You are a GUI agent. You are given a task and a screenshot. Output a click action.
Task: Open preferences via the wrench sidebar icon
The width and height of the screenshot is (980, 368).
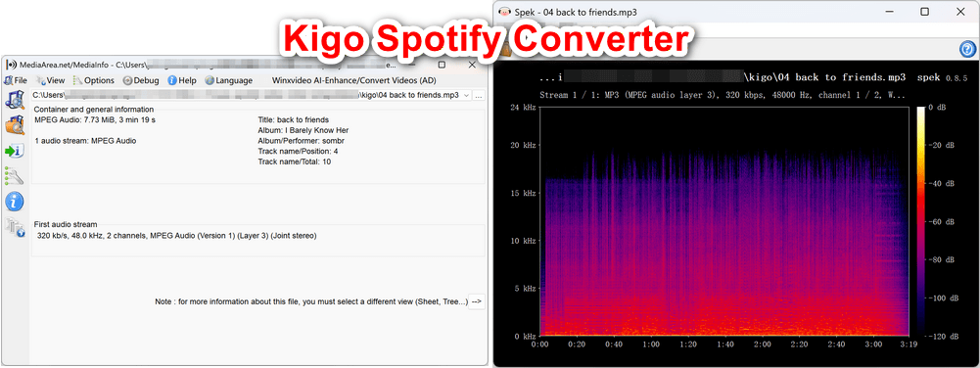pos(15,175)
